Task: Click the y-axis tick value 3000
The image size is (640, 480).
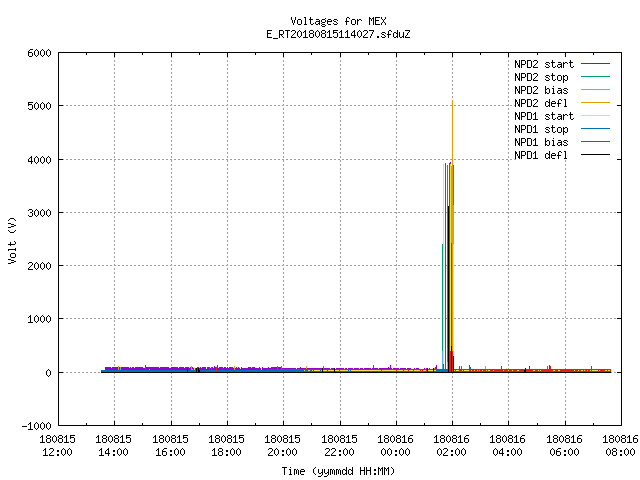Action: tap(39, 213)
